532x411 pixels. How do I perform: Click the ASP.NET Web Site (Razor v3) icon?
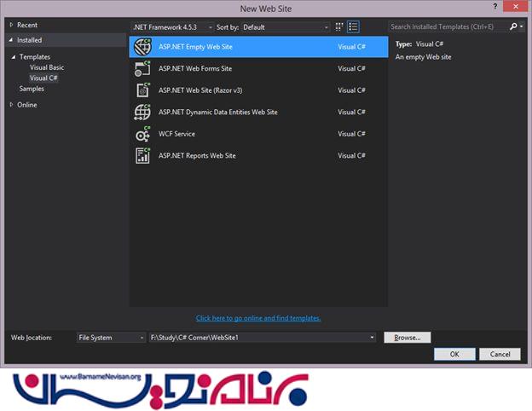pos(143,90)
